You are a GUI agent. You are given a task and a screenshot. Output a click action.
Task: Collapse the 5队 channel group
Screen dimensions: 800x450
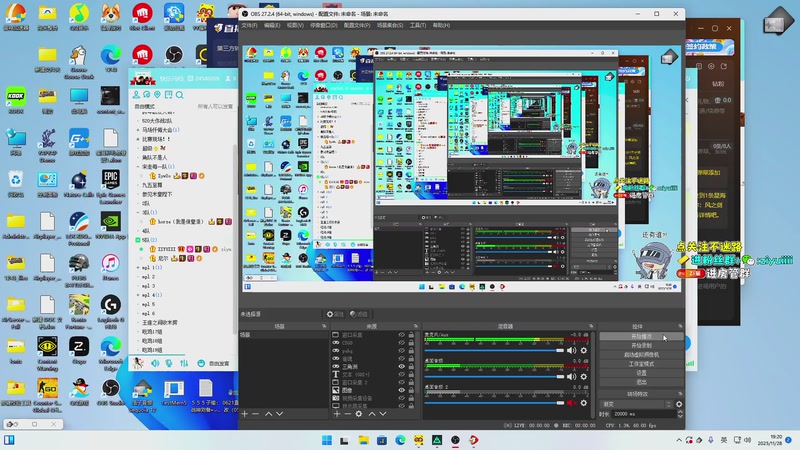(138, 240)
